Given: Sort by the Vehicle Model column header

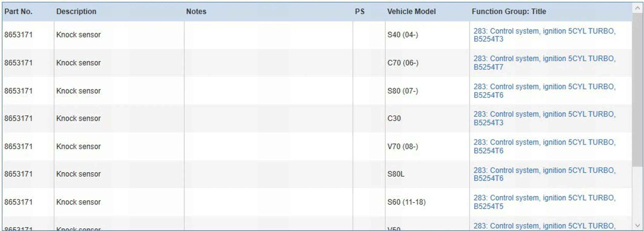Looking at the screenshot, I should point(411,12).
